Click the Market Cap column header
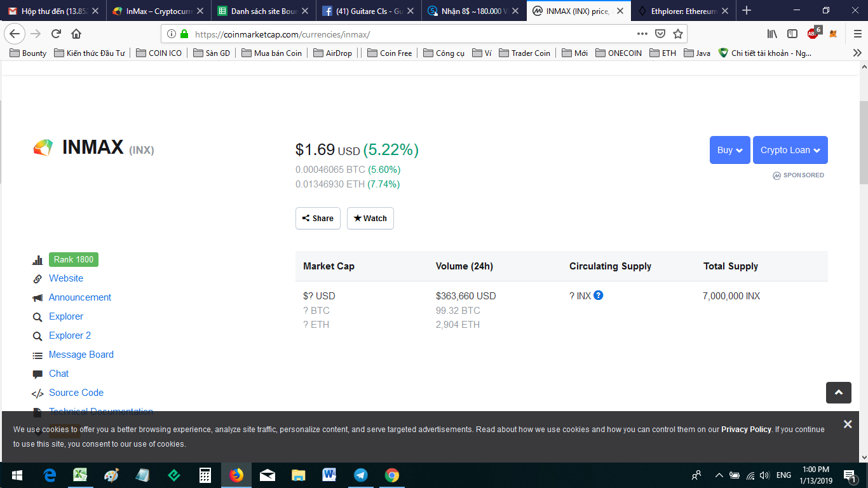The height and width of the screenshot is (488, 868). [329, 266]
